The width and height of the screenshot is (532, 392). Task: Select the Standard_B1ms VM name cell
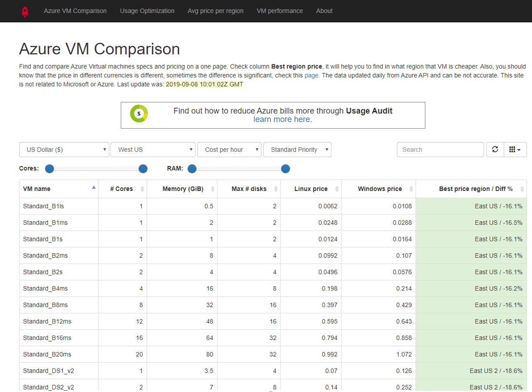coord(59,222)
